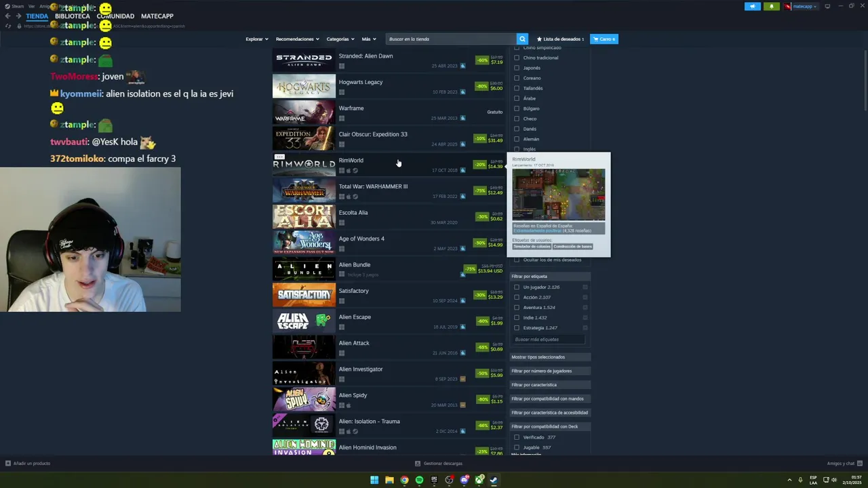The image size is (868, 488).
Task: Check the Árabe language filter
Action: [x=517, y=98]
